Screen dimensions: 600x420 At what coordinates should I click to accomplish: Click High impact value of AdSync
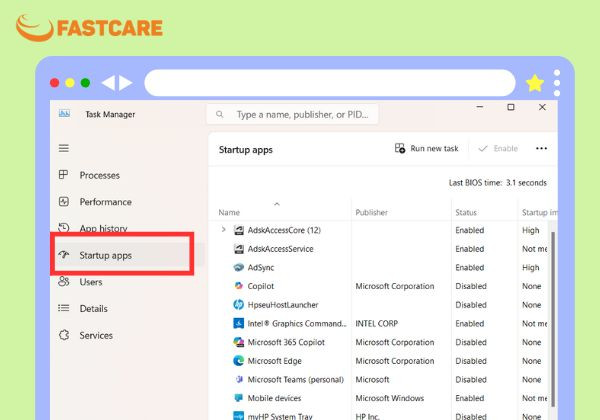(530, 268)
